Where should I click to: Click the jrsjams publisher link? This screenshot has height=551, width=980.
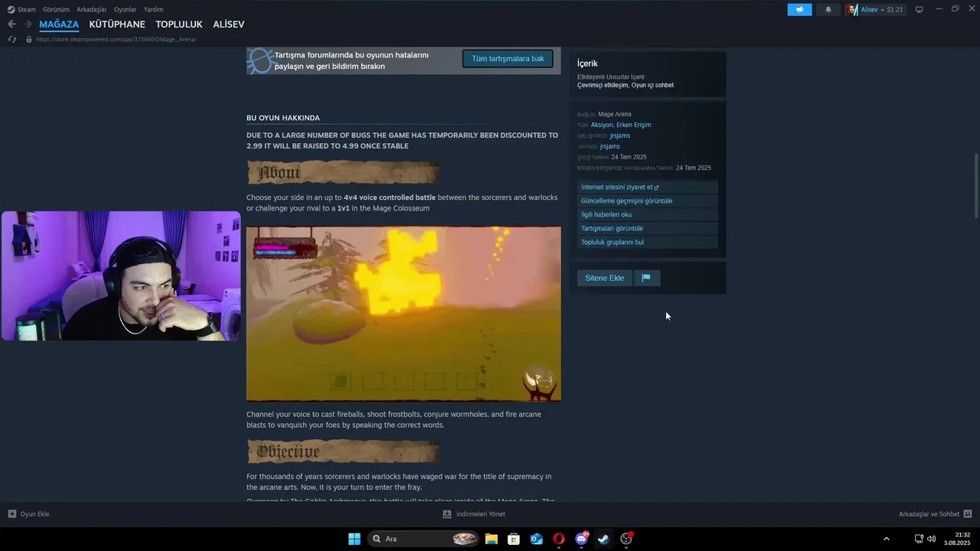(x=610, y=146)
